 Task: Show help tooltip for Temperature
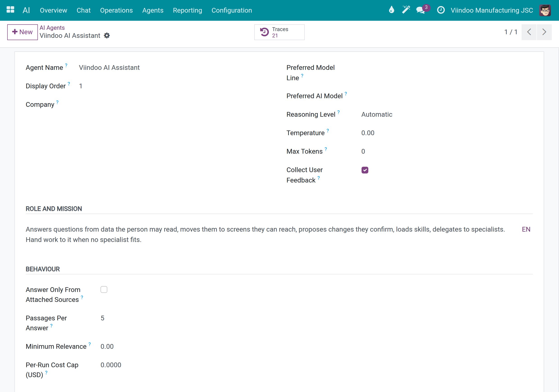328,130
